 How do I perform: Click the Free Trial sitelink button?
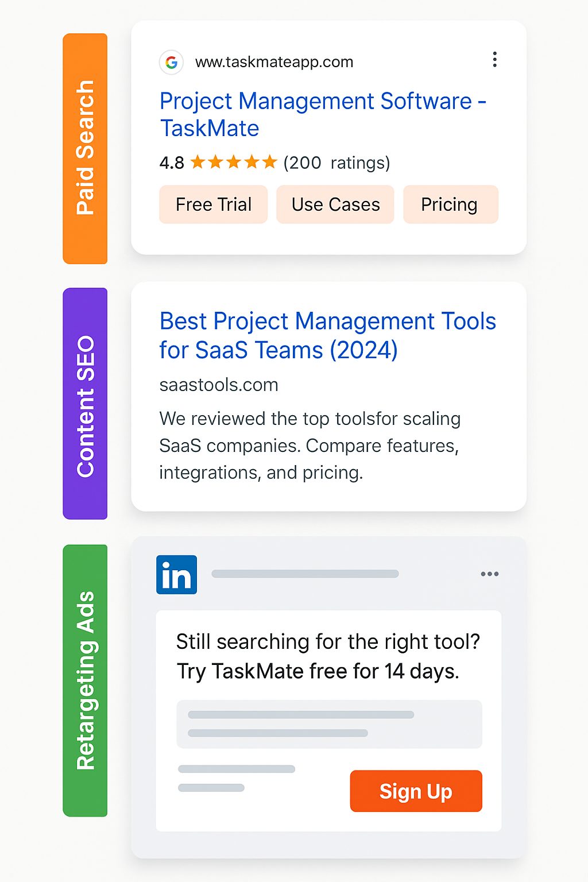(214, 204)
